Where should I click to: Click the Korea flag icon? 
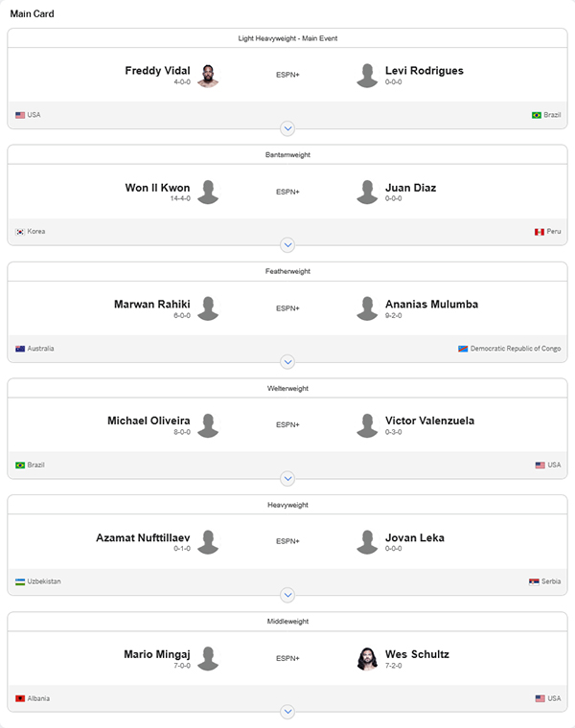pyautogui.click(x=20, y=232)
